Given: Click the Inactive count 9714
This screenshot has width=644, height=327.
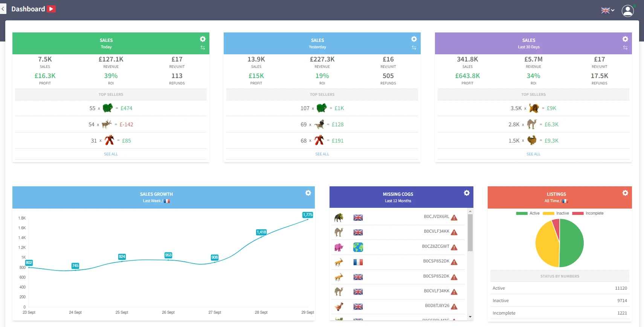Looking at the screenshot, I should pos(622,301).
